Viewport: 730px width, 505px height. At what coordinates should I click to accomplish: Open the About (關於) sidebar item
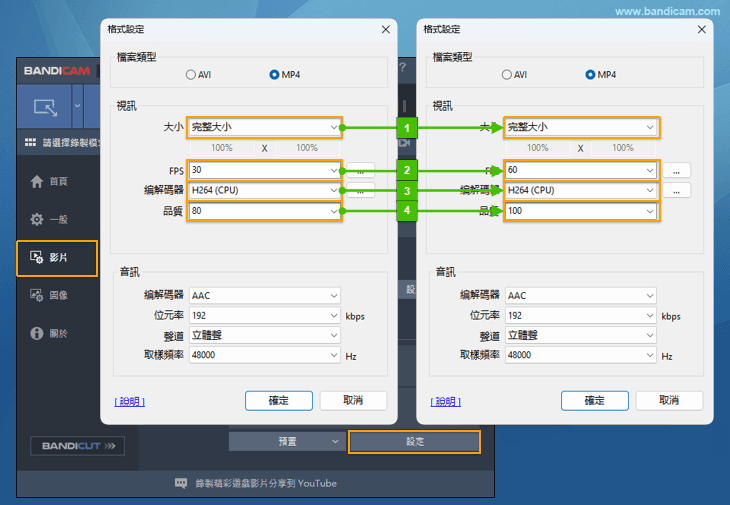[49, 333]
